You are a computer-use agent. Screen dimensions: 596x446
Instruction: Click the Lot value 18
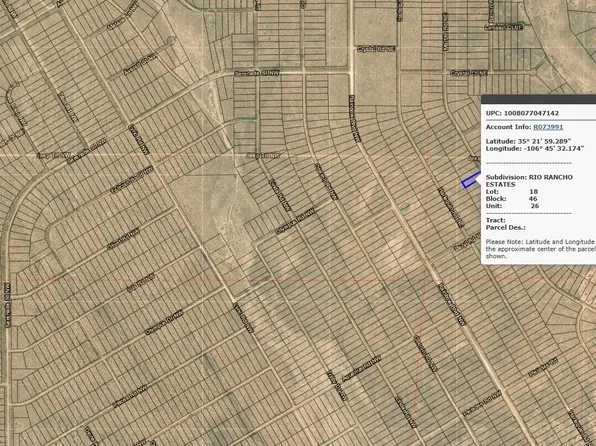click(533, 192)
